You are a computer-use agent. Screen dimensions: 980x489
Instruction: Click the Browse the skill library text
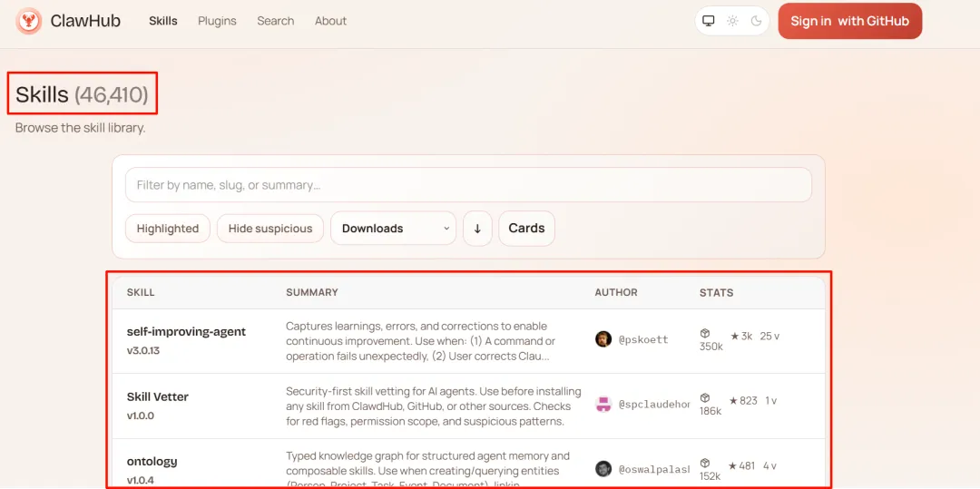tap(80, 128)
